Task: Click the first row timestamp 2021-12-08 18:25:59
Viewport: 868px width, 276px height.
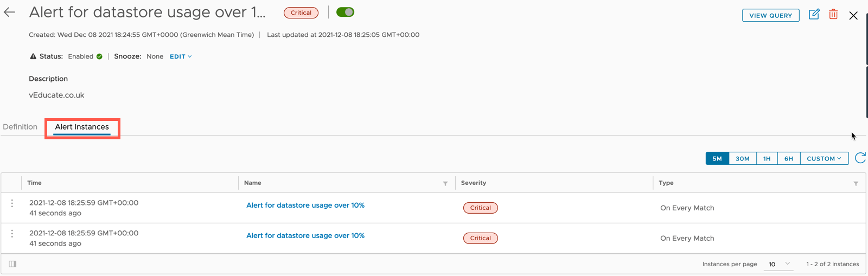Action: [x=84, y=203]
